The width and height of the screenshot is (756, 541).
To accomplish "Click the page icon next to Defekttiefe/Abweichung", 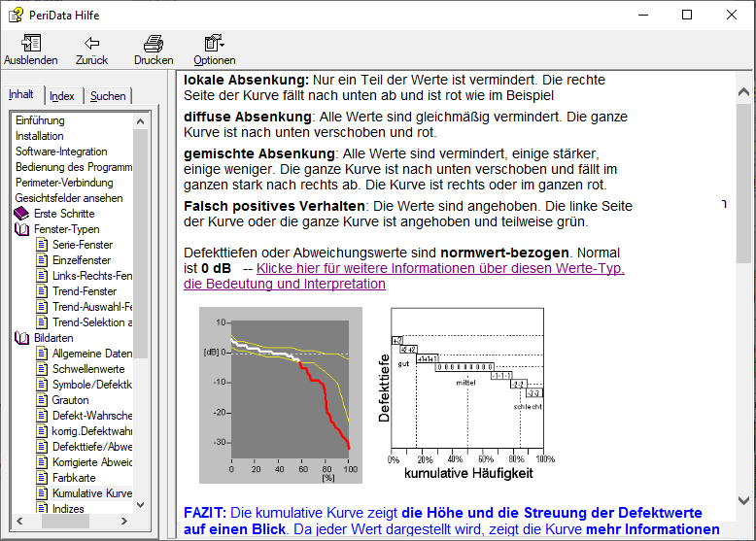I will pyautogui.click(x=43, y=446).
